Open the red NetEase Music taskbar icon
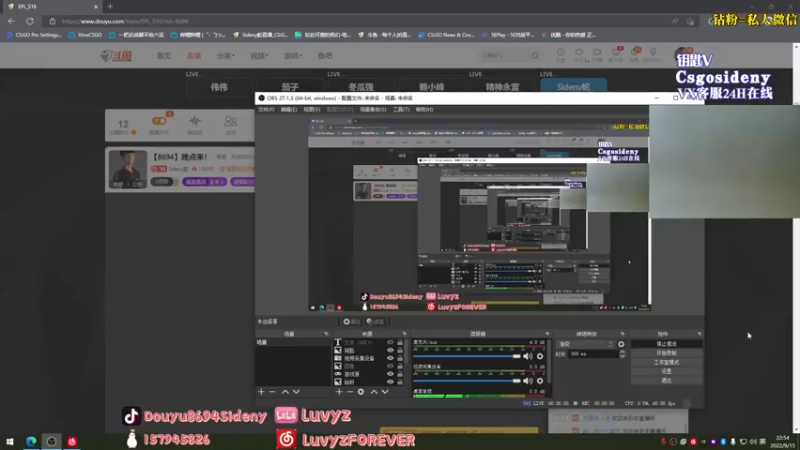The height and width of the screenshot is (450, 800). click(72, 441)
